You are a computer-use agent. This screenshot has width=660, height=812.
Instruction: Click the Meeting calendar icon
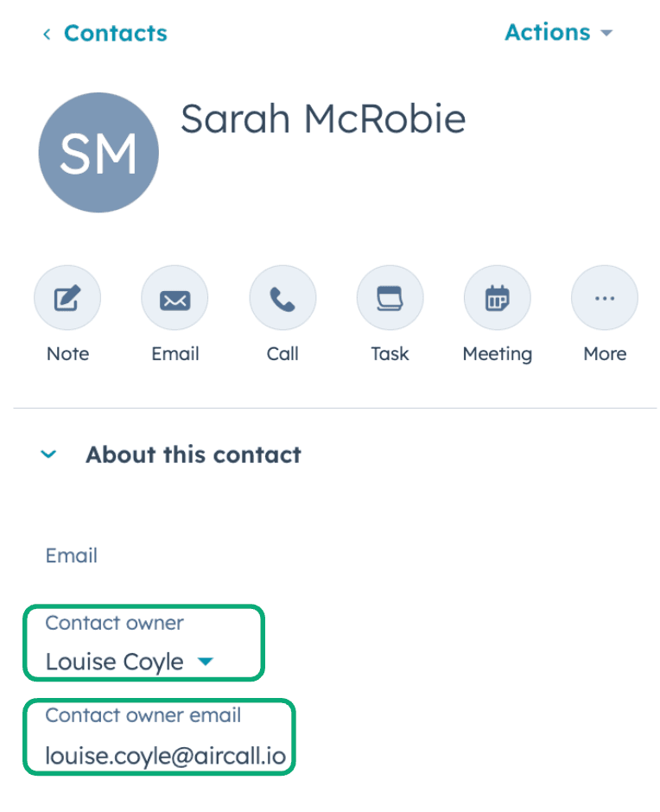pos(497,299)
